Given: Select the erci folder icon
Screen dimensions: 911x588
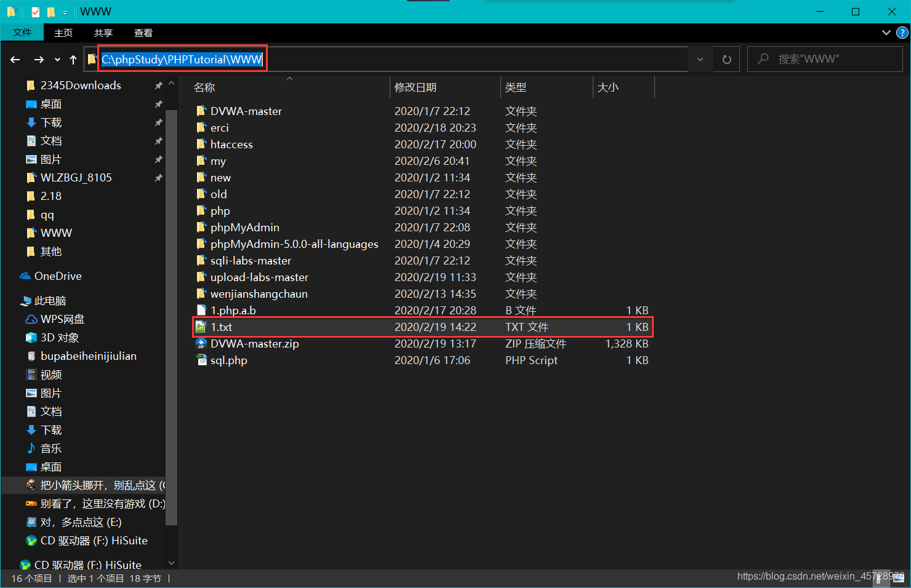Looking at the screenshot, I should coord(201,127).
